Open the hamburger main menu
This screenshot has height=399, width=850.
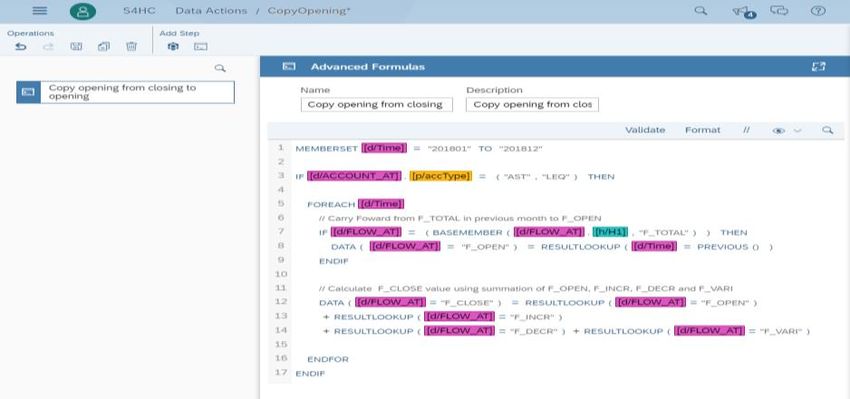point(40,11)
